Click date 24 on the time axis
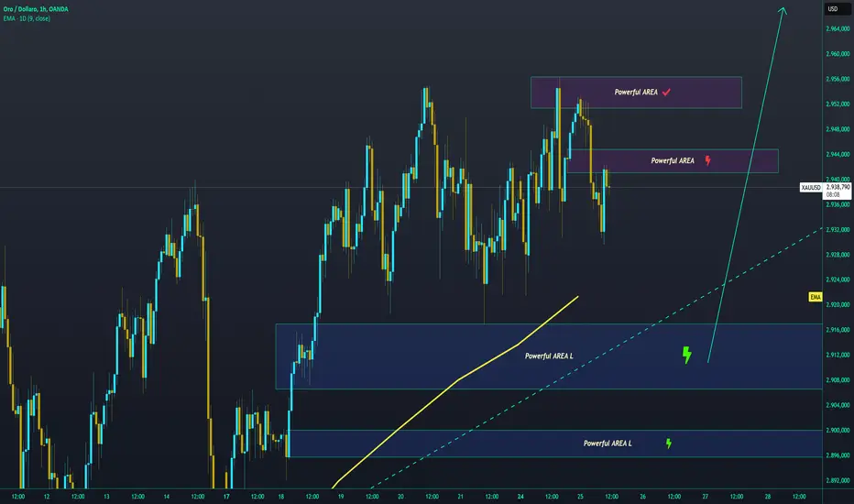 pos(520,497)
